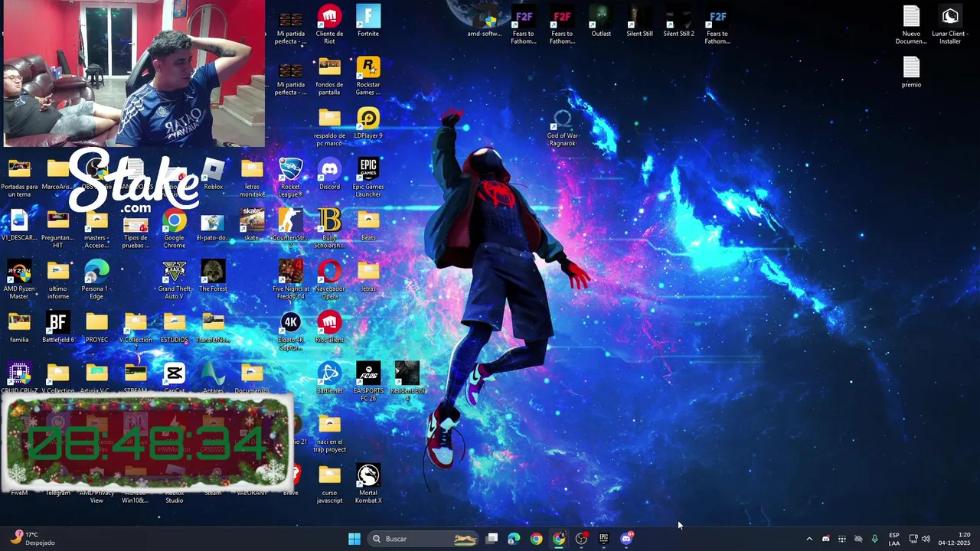Open the masters - Acceso shortcut folder
Screen dimensions: 980x551
96,228
